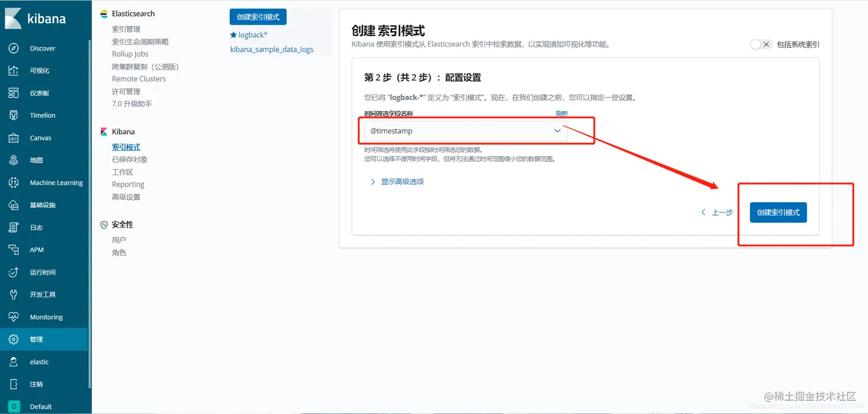Click the Machine Learning label in sidebar
This screenshot has width=868, height=414.
pos(56,183)
